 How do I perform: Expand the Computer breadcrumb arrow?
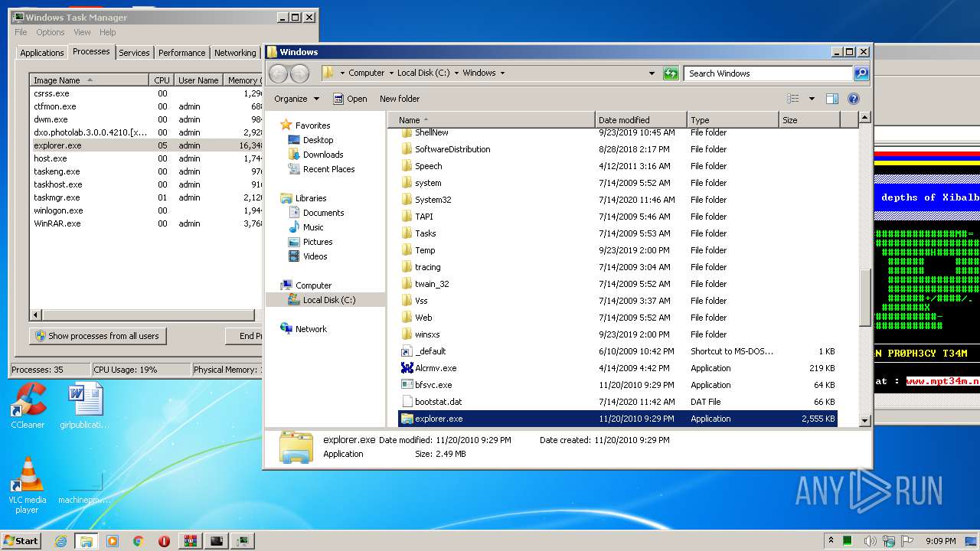tap(391, 73)
